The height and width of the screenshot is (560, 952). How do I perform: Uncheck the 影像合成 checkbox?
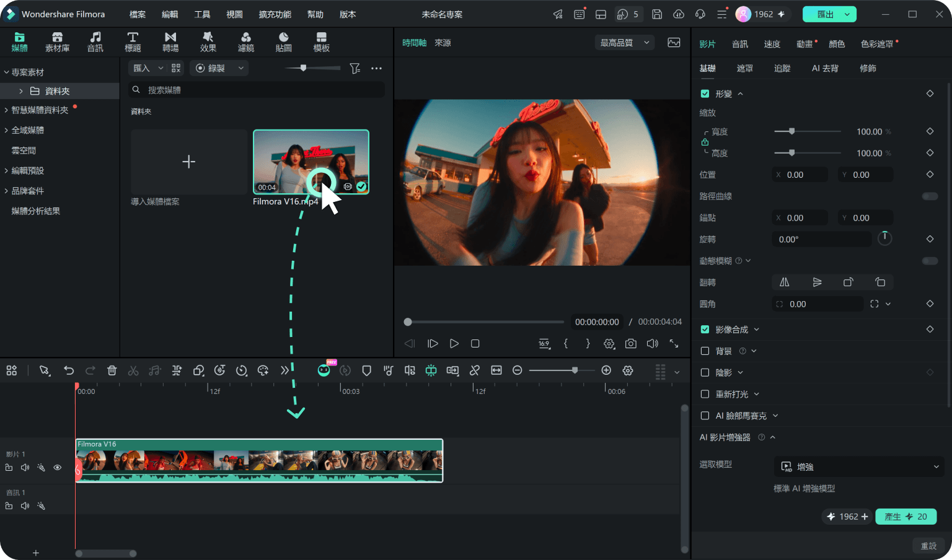click(x=705, y=330)
